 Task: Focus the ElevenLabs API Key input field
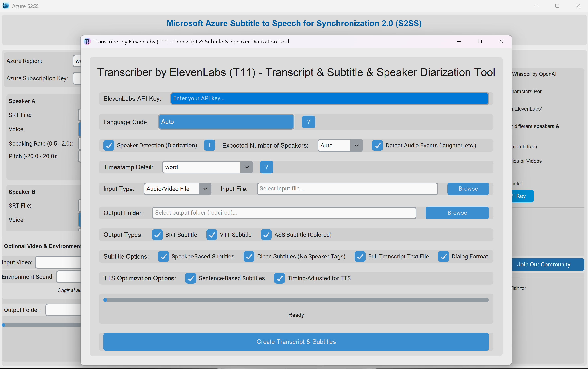pos(329,98)
